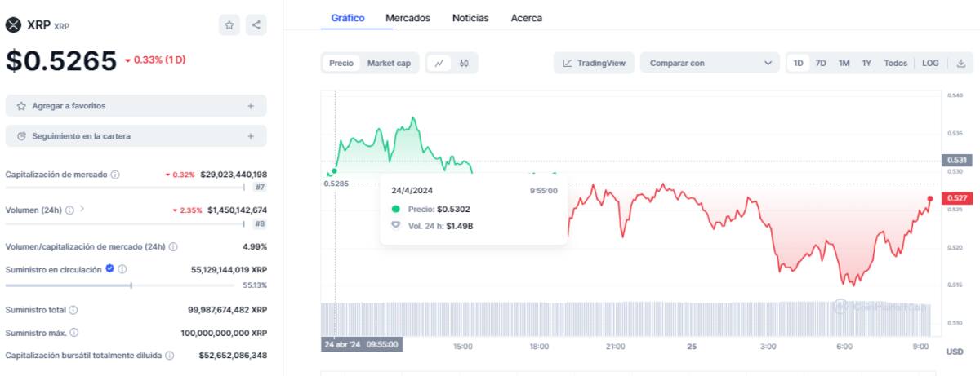Click the star favorite icon near XRP title
980x376 pixels.
(x=229, y=25)
